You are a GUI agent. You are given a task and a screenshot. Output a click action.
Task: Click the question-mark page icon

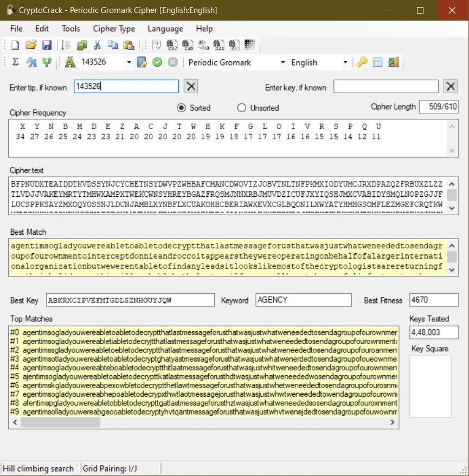click(x=156, y=45)
